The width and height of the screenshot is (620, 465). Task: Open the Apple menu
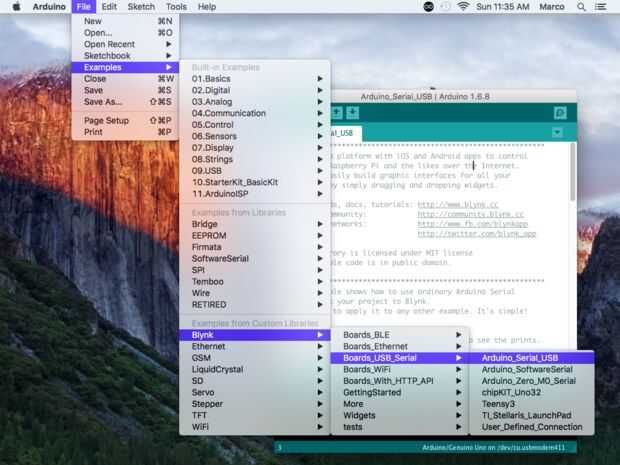[16, 7]
